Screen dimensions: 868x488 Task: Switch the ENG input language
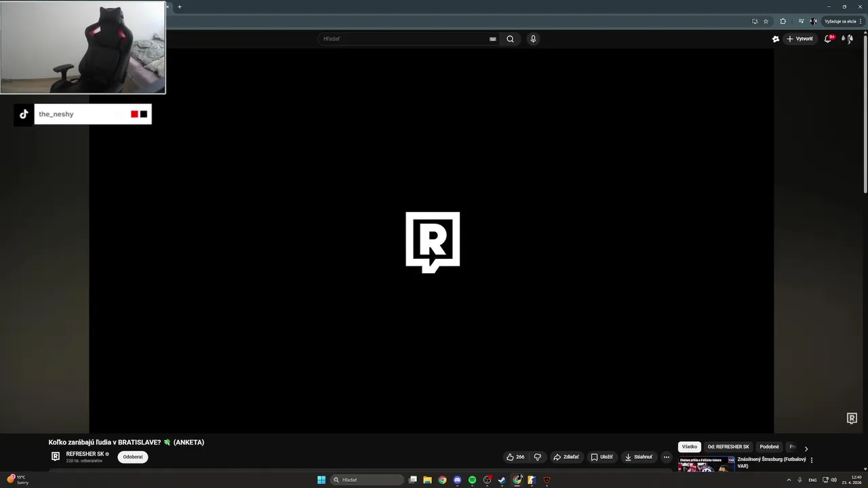click(x=812, y=480)
